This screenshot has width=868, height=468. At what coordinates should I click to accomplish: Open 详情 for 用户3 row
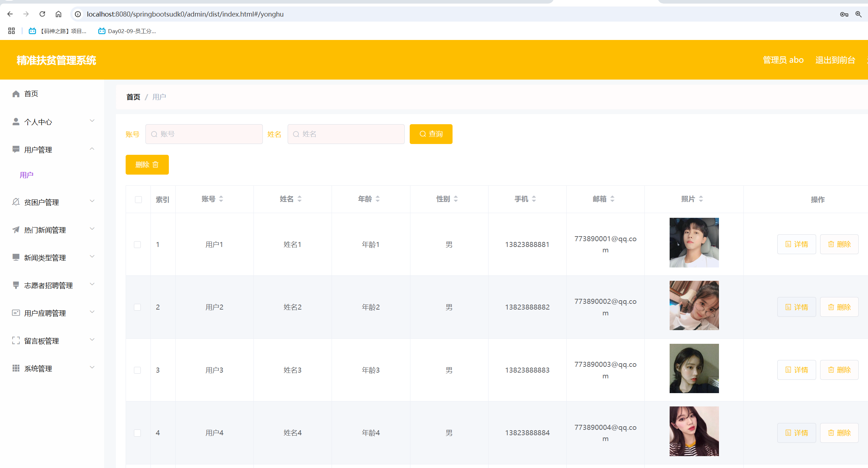click(x=796, y=370)
